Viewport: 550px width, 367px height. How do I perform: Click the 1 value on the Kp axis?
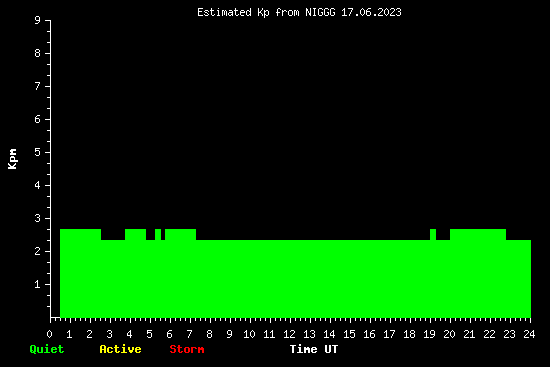38,284
